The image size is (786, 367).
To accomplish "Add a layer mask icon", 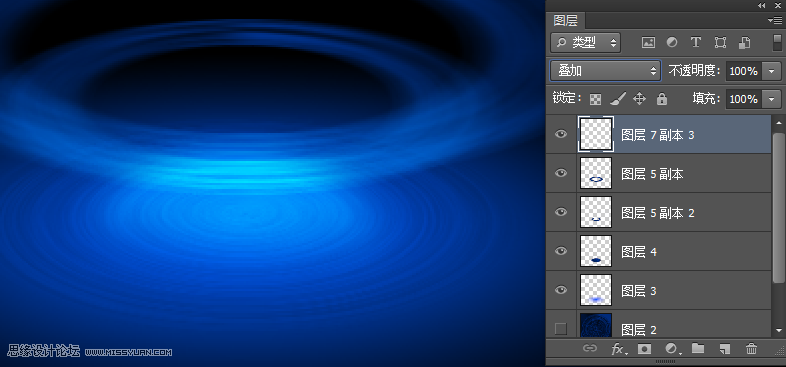I will (x=644, y=348).
